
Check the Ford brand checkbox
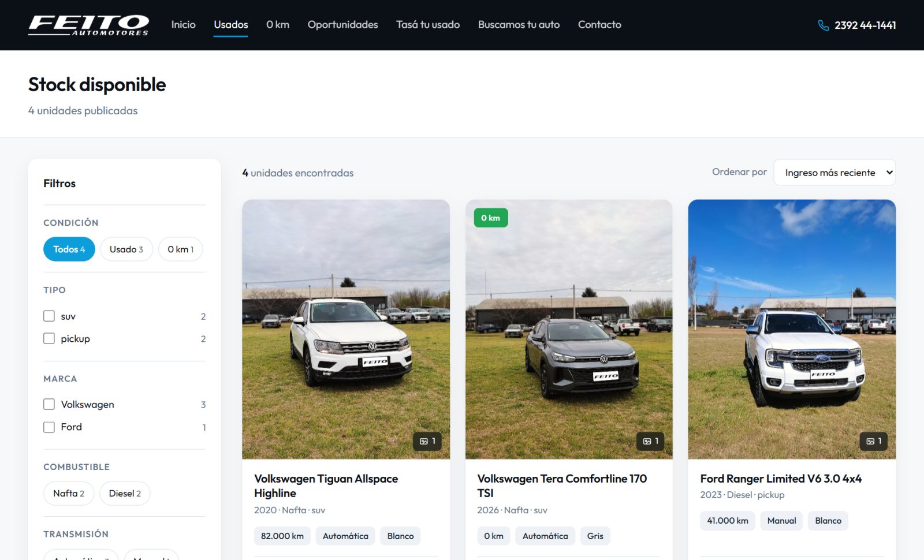click(49, 427)
